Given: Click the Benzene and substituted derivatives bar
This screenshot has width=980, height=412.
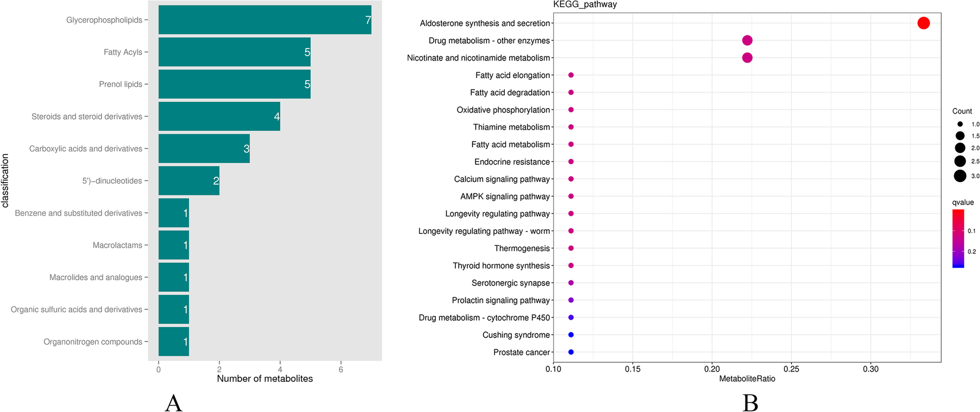Looking at the screenshot, I should pos(174,213).
